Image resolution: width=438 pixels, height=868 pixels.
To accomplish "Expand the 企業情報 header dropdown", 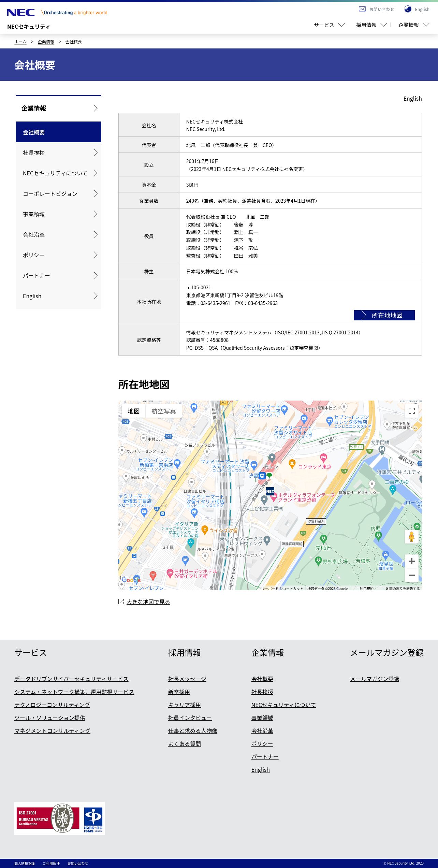I will (x=414, y=25).
